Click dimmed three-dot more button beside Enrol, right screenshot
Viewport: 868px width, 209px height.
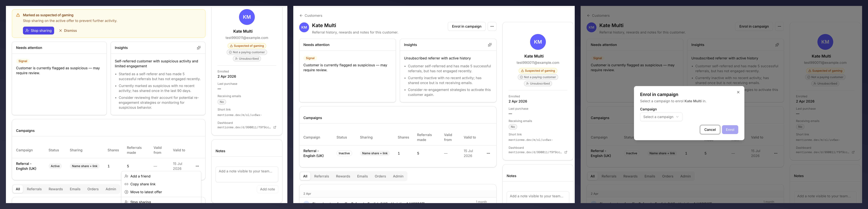(x=779, y=27)
